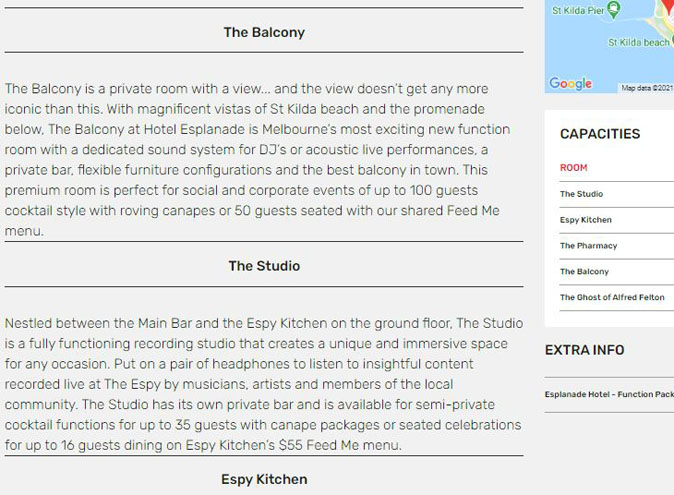The image size is (674, 495).
Task: Click The Balcony section heading
Action: click(264, 32)
